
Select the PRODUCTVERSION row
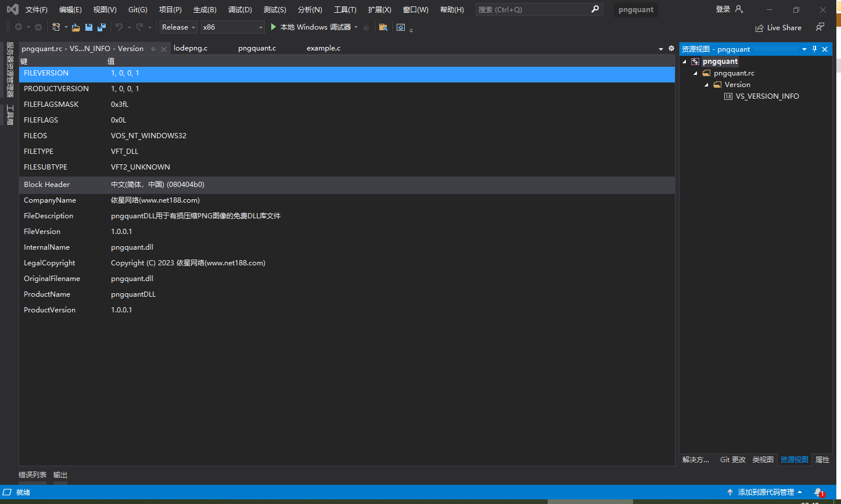point(347,89)
